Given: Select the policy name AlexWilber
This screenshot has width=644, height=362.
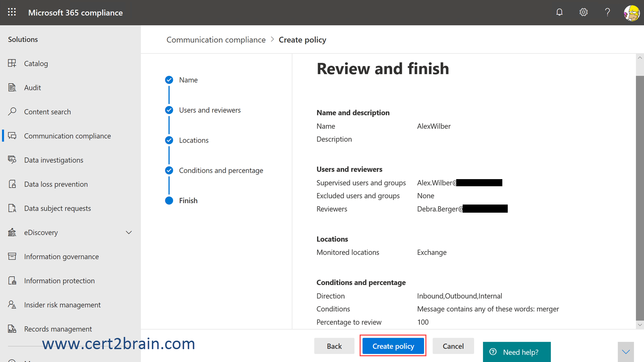Looking at the screenshot, I should [x=434, y=126].
